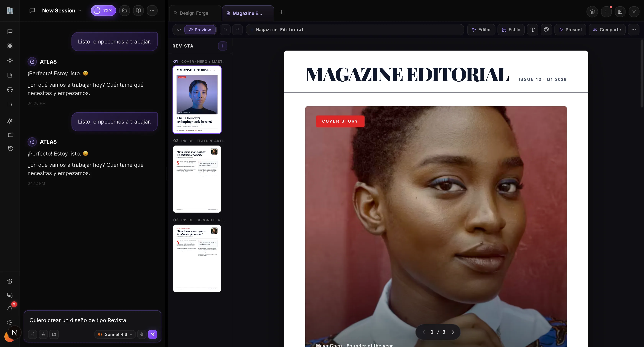Image resolution: width=644 pixels, height=347 pixels.
Task: Click the "REVISTA" panel heading
Action: point(183,46)
